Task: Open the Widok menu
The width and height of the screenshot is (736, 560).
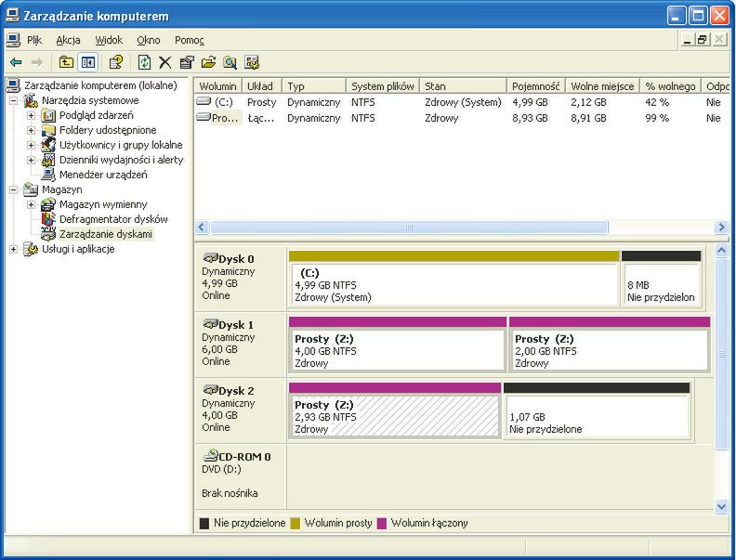Action: [x=109, y=40]
